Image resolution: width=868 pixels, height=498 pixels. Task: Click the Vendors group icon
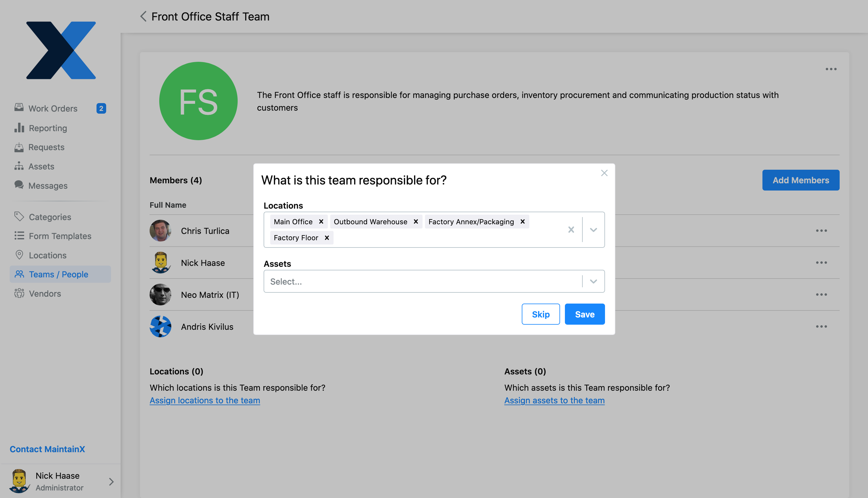[x=19, y=293]
